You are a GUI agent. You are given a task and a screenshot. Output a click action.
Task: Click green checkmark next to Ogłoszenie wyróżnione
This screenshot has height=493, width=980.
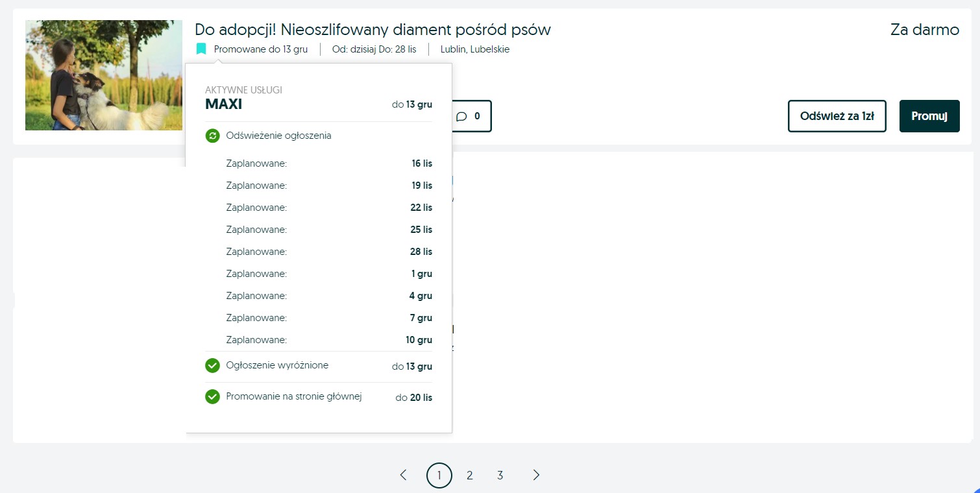[x=212, y=366]
